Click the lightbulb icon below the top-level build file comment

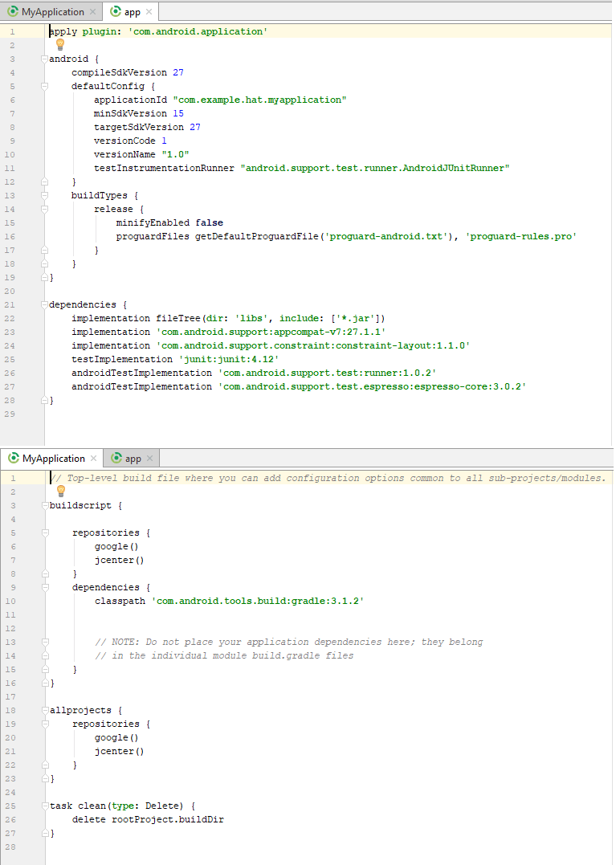click(61, 491)
